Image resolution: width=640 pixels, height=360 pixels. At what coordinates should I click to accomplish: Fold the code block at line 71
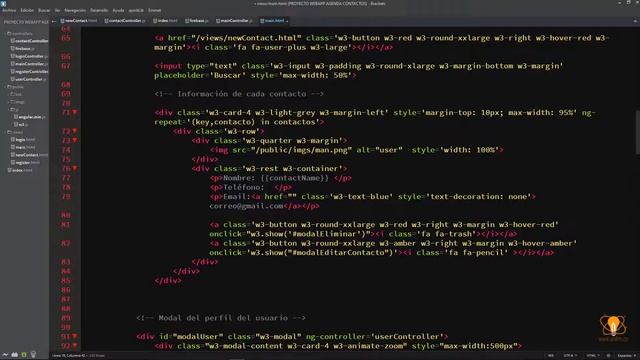(75, 112)
